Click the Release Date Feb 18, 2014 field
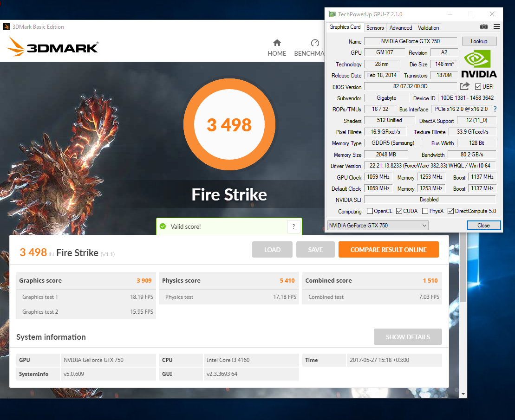The image size is (515, 420). click(x=382, y=75)
